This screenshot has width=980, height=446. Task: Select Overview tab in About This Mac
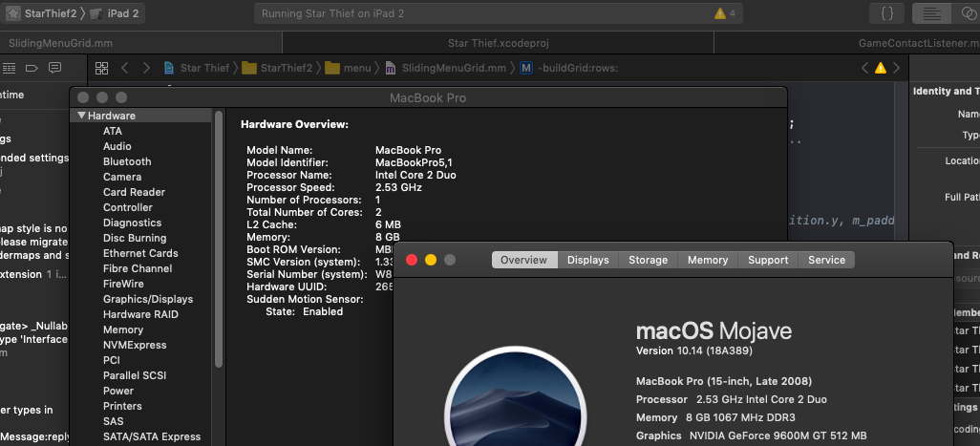point(523,260)
